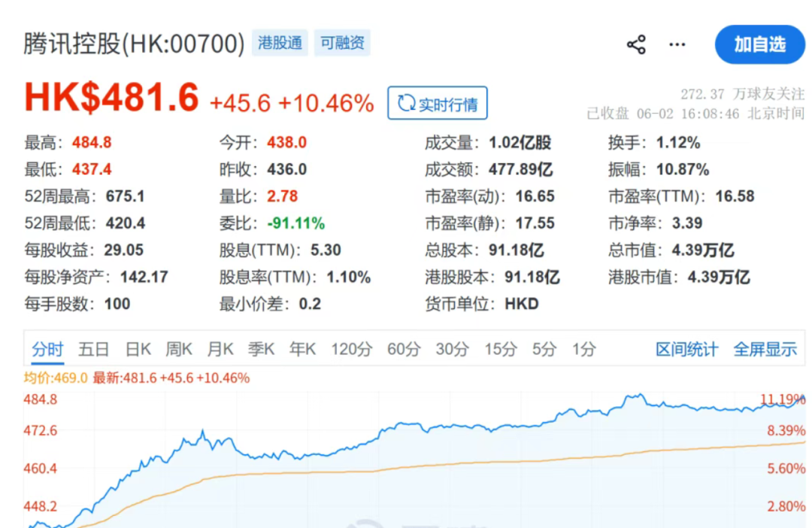This screenshot has height=528, width=812.
Task: Click the 472.6 price axis label
Action: pos(41,430)
